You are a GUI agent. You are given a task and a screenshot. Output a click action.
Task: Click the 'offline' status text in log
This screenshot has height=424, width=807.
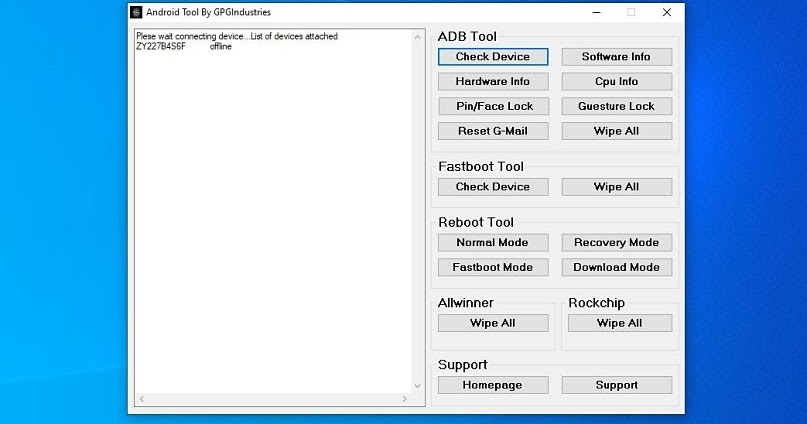click(221, 46)
